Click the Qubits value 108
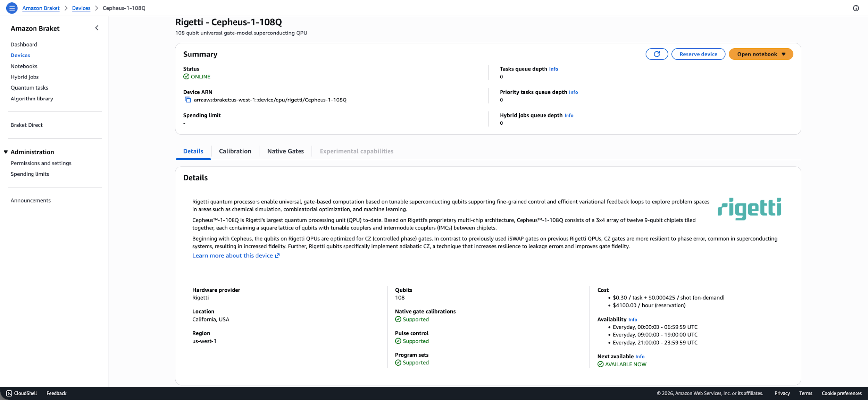868x400 pixels. (x=400, y=298)
